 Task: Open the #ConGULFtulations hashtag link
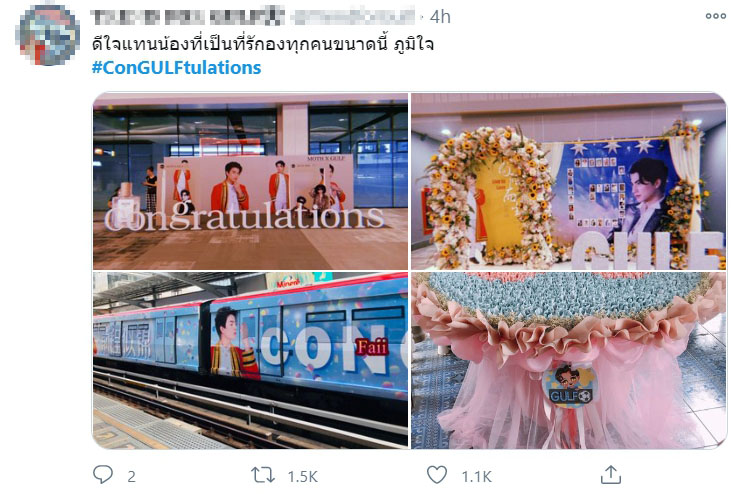coord(177,67)
